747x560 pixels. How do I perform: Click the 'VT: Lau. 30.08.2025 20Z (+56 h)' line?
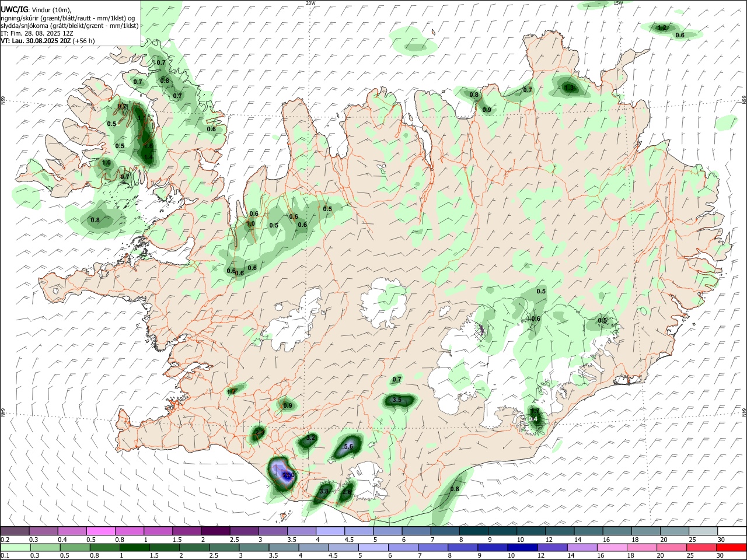point(47,41)
